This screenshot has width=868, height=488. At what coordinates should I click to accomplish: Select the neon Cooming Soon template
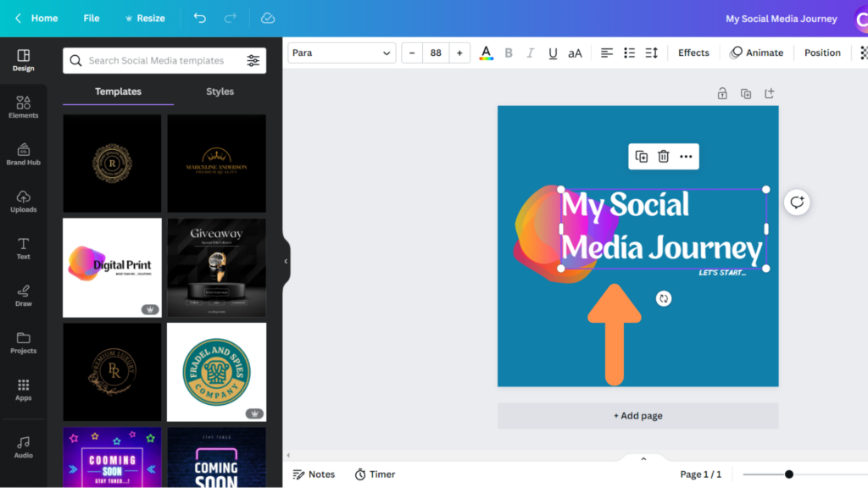(x=112, y=457)
